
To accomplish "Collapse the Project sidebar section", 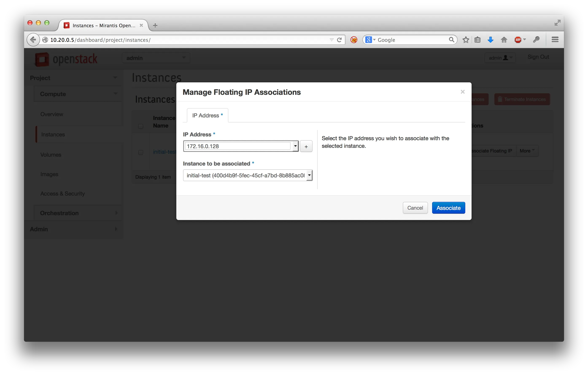I will click(73, 78).
